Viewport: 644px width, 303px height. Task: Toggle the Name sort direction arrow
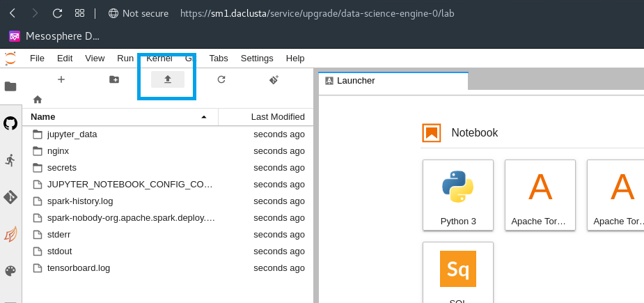tap(204, 118)
